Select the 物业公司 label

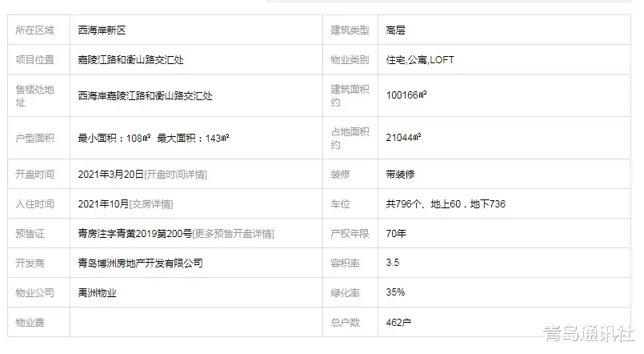coord(35,293)
